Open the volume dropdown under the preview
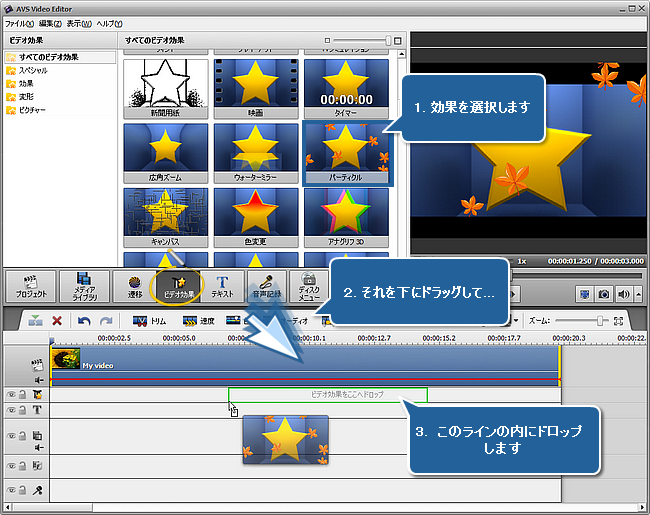650x515 pixels. click(637, 294)
